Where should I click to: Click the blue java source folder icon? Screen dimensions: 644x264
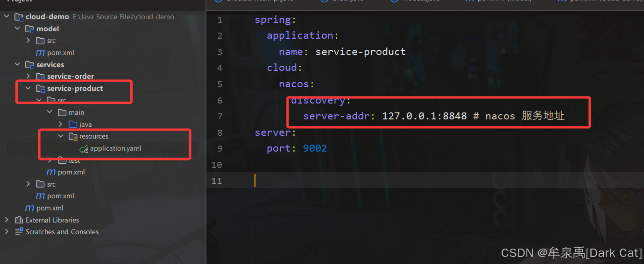73,125
